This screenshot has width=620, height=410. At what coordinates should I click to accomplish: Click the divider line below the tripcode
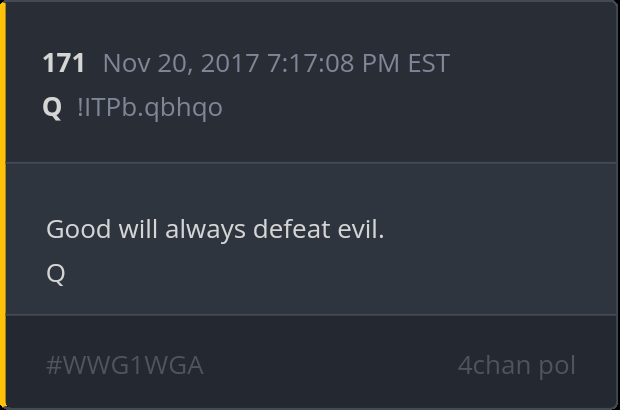[x=311, y=162]
